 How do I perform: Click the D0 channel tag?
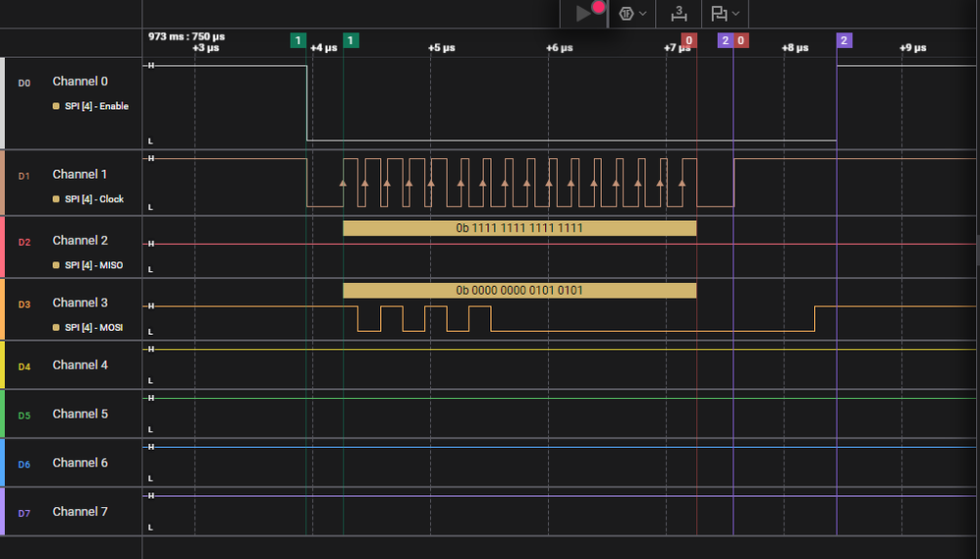tap(24, 84)
